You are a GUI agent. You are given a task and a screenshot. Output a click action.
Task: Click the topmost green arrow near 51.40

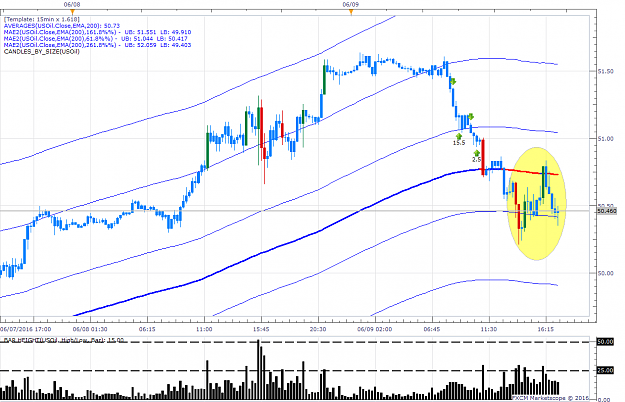[453, 82]
